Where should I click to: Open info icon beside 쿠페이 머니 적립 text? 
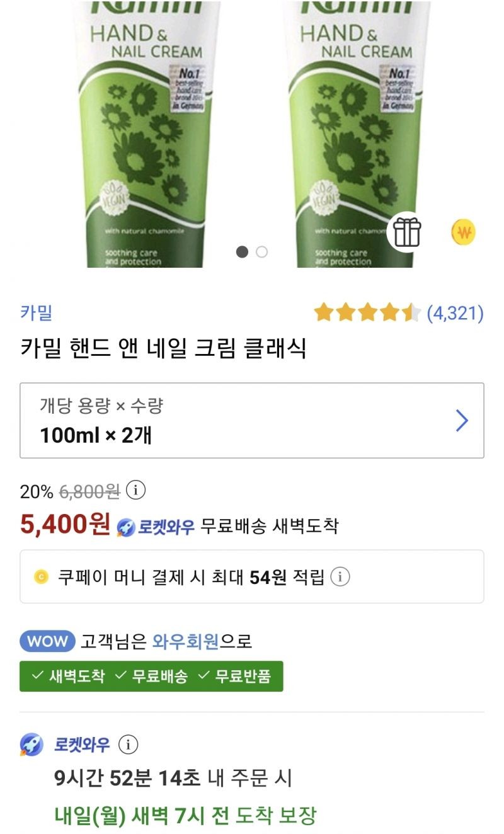(340, 576)
